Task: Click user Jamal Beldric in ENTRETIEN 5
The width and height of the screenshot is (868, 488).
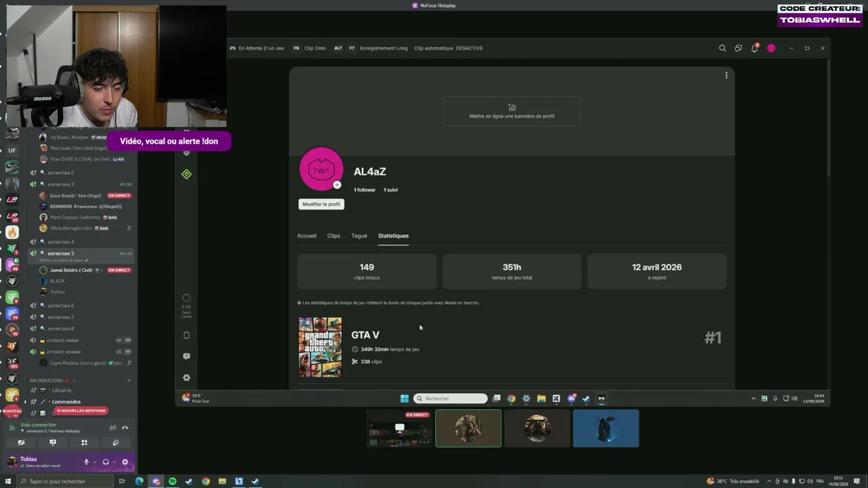Action: pos(85,270)
